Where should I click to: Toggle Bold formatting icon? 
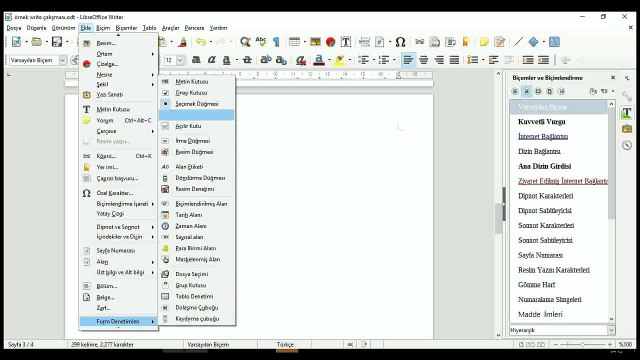coord(196,60)
